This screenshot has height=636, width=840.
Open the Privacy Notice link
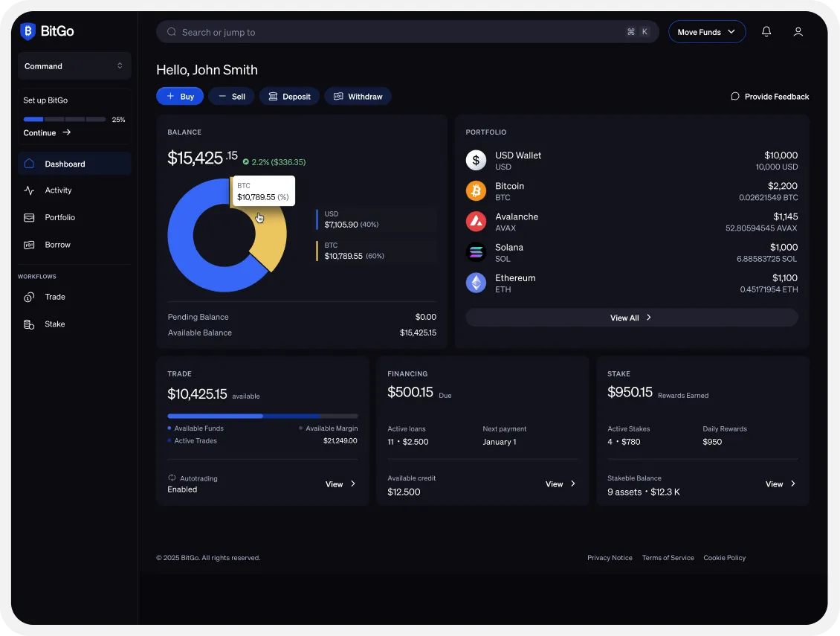(x=610, y=558)
